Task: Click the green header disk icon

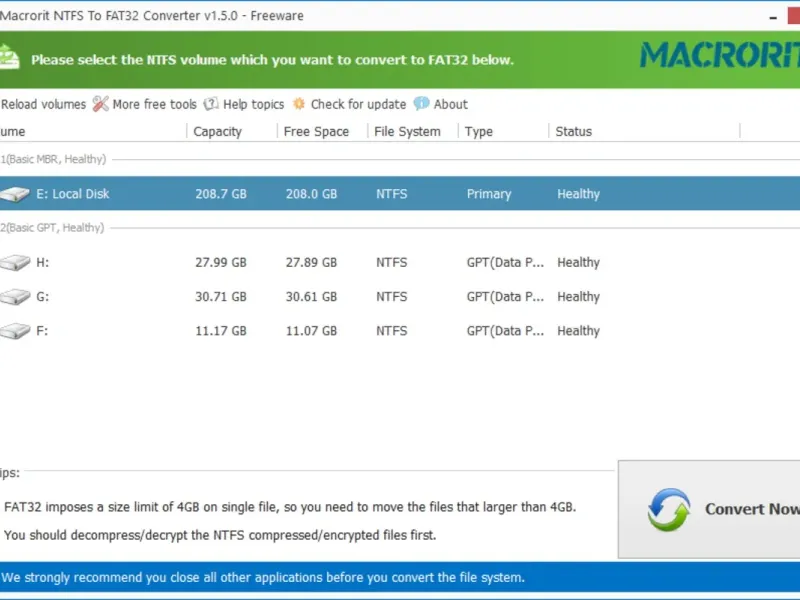Action: pyautogui.click(x=9, y=57)
